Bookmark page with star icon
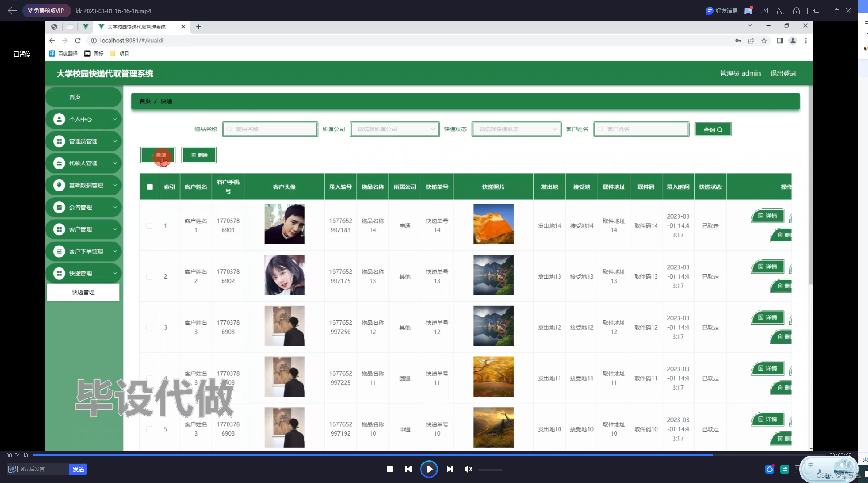868x483 pixels. 764,41
